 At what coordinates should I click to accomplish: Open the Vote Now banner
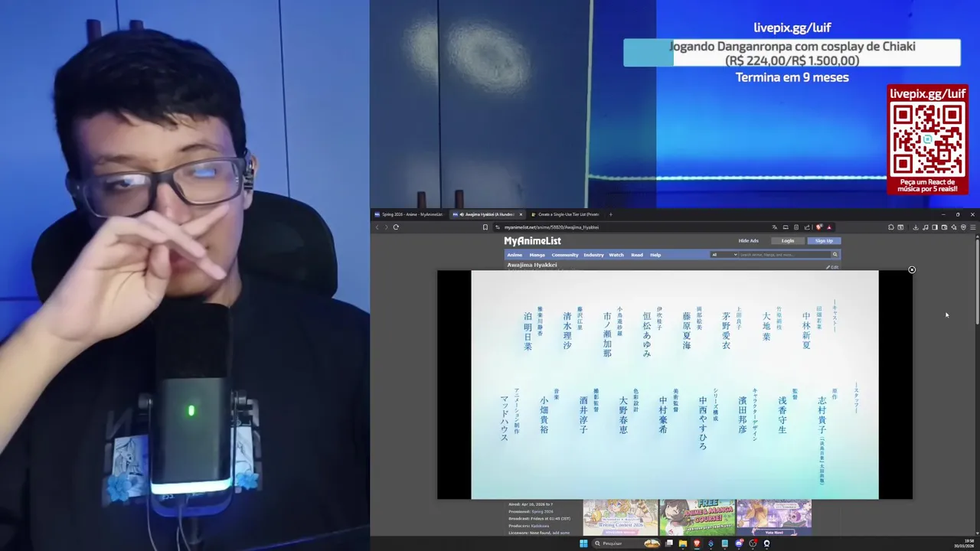click(x=774, y=517)
